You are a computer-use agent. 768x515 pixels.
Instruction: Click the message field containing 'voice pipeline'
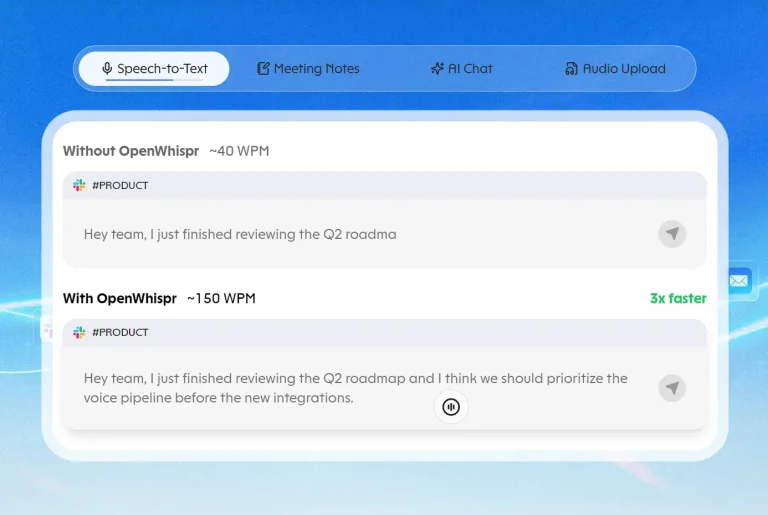click(x=384, y=388)
